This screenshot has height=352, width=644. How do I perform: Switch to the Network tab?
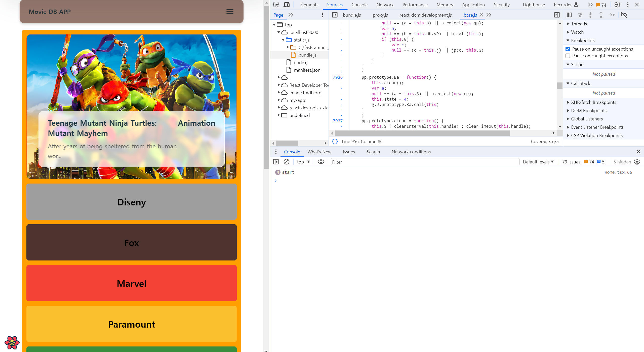385,5
